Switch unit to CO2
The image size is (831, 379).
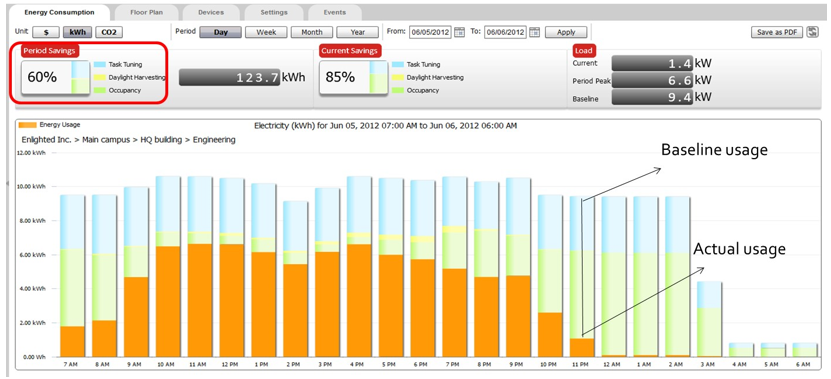point(109,32)
